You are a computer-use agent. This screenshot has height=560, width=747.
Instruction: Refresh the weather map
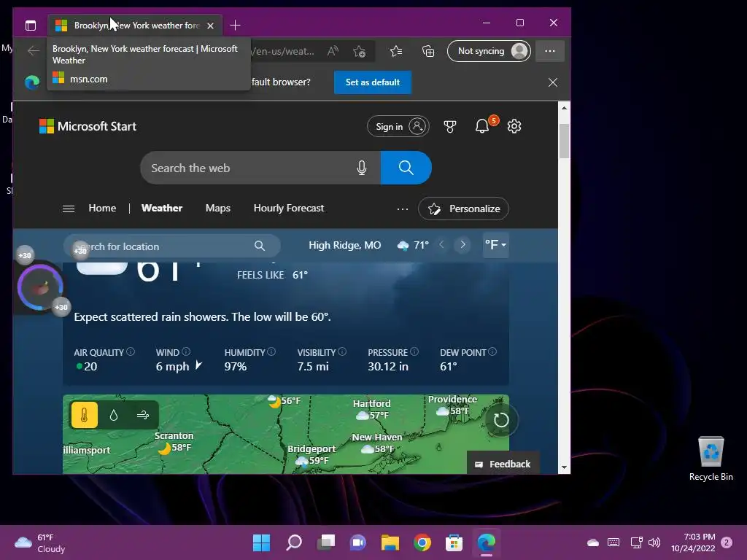(x=500, y=420)
